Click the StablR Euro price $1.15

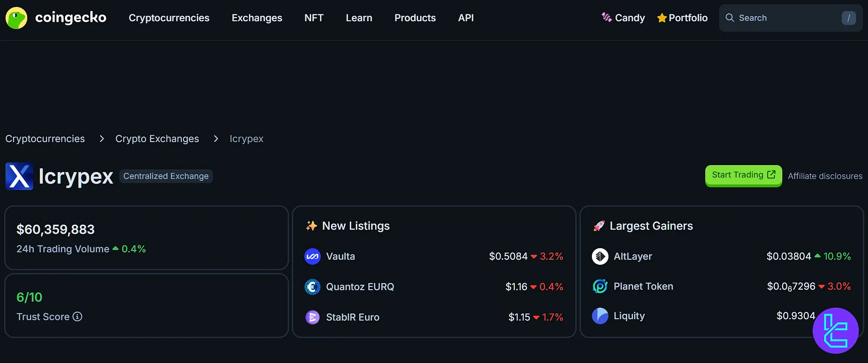pos(519,317)
